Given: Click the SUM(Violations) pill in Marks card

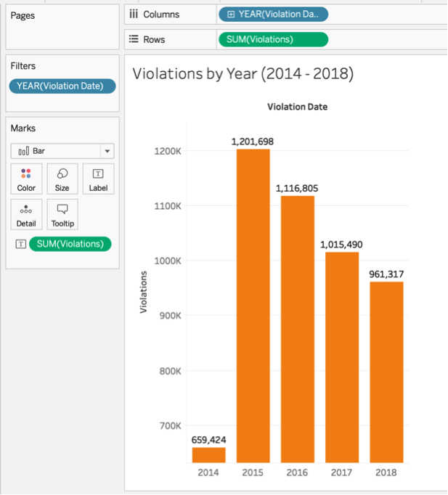Looking at the screenshot, I should point(70,244).
